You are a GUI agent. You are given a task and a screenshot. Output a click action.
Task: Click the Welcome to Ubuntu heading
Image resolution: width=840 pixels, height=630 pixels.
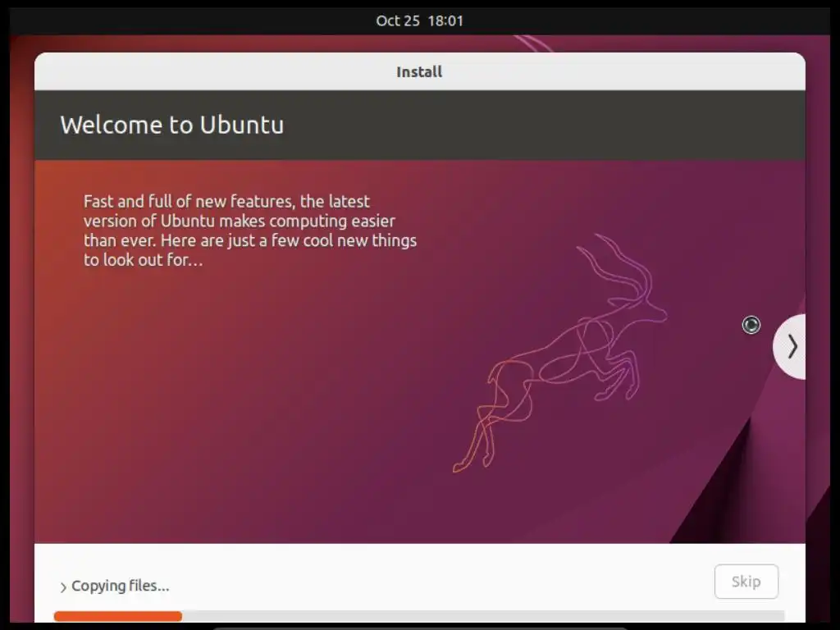tap(172, 125)
